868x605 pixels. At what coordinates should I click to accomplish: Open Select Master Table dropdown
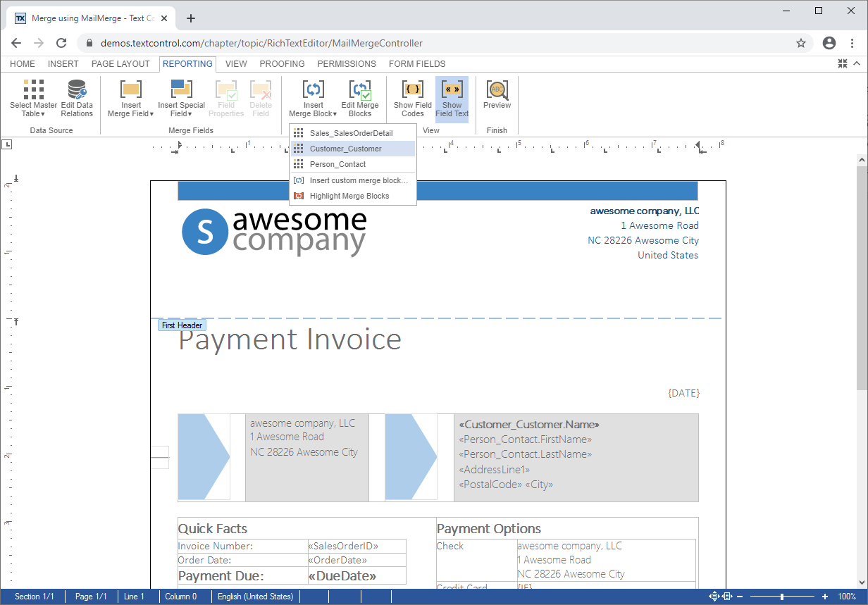point(33,99)
